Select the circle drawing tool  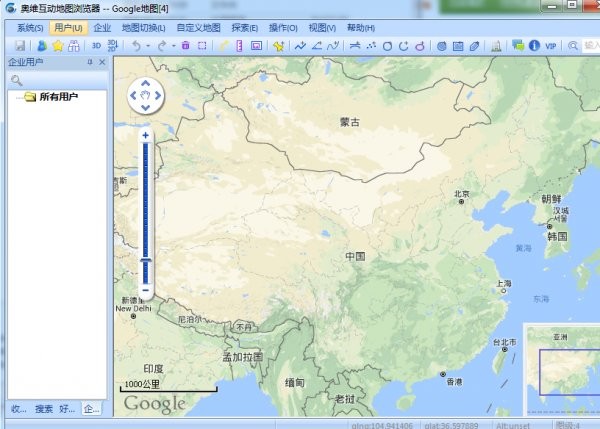click(x=387, y=46)
